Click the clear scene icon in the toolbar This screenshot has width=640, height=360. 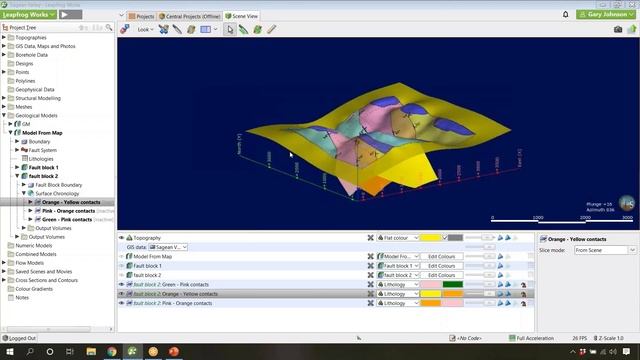tap(125, 29)
